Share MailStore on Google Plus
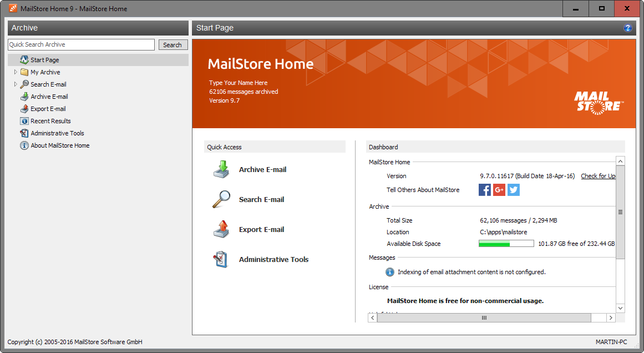Screen dimensions: 644x353 pos(499,190)
